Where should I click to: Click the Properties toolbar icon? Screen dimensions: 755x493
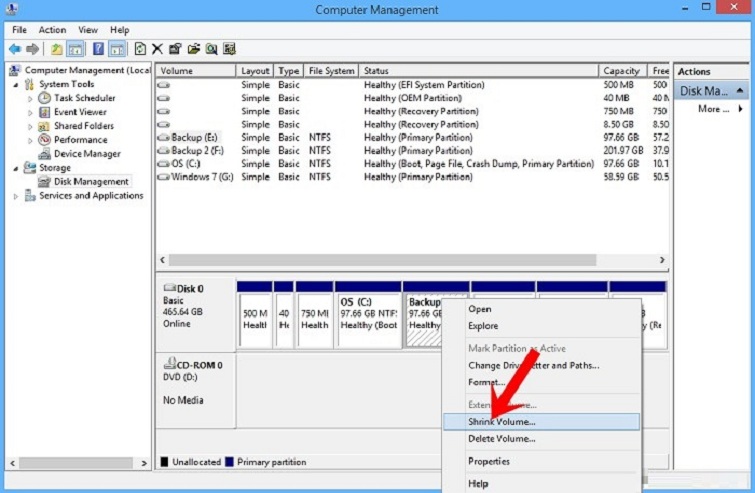(x=174, y=48)
